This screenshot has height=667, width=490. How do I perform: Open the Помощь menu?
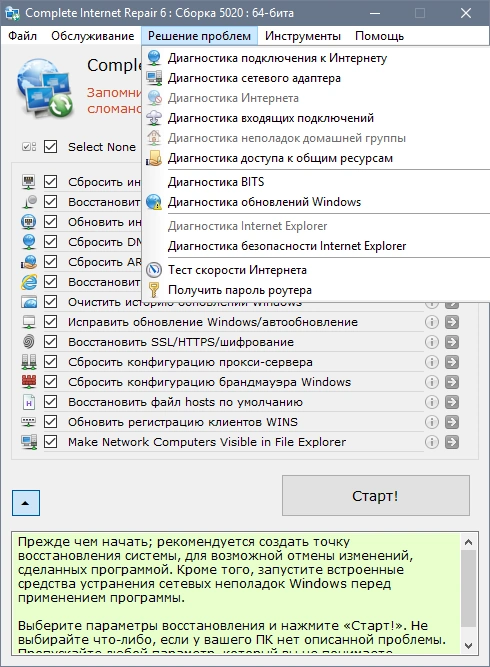pos(379,36)
